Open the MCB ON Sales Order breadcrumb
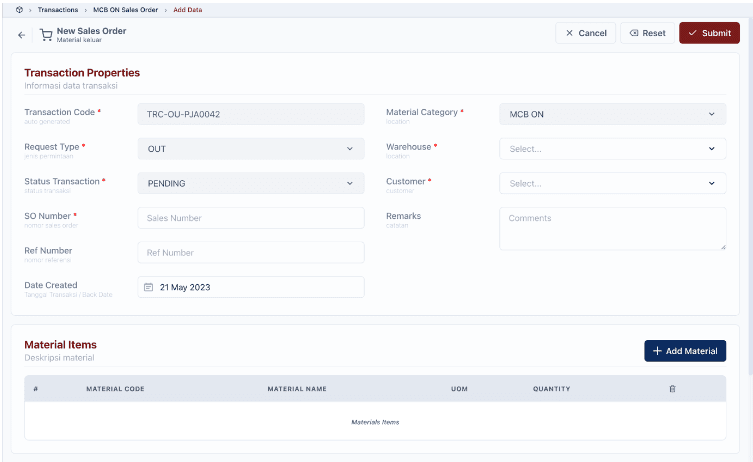Screen dimensions: 753x462 [125, 10]
